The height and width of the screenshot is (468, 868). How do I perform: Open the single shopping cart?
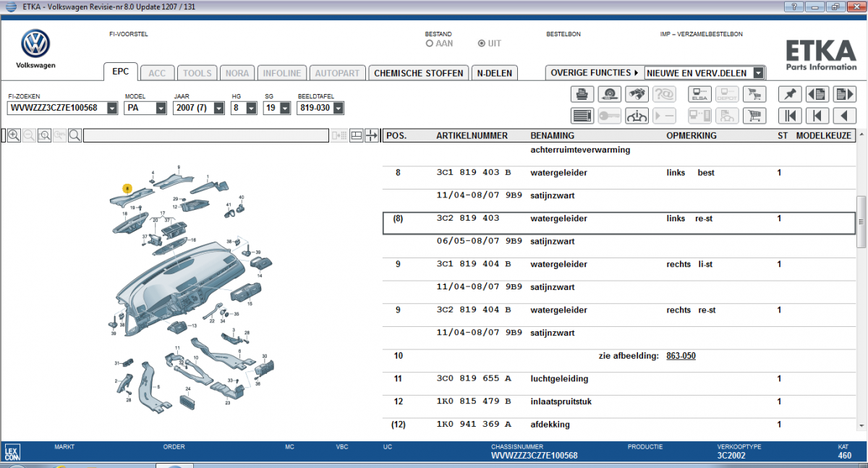(x=755, y=116)
